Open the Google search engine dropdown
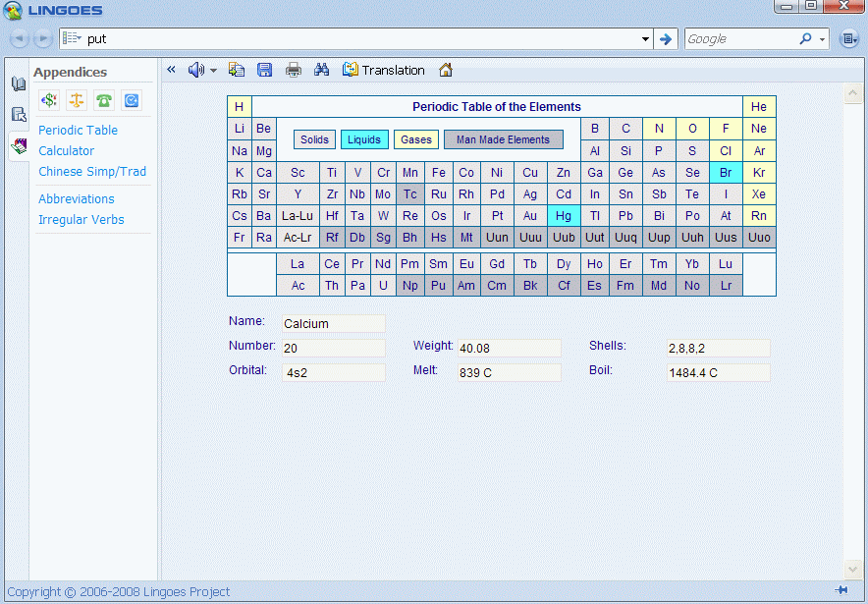The width and height of the screenshot is (868, 604). (x=823, y=39)
